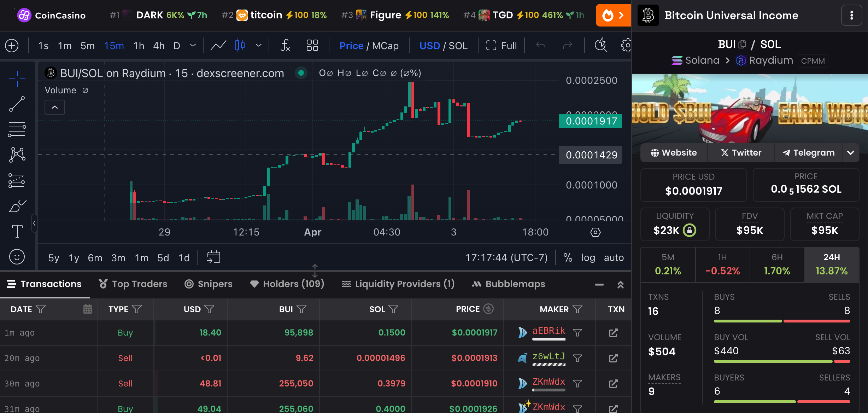Open the token Twitter link
Screen dimensions: 868x413
point(741,153)
